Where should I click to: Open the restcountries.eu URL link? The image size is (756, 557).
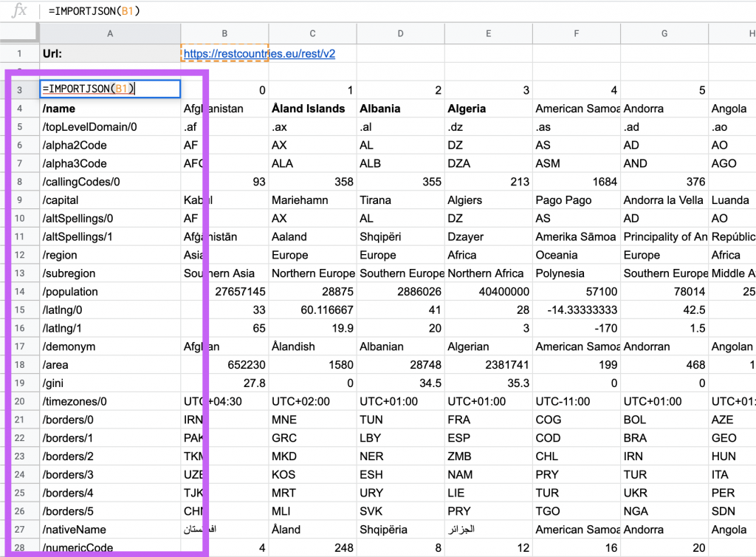coord(259,53)
